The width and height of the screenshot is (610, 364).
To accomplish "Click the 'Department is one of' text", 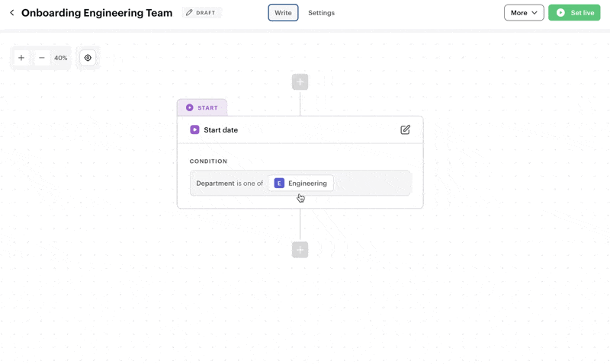I will 230,184.
